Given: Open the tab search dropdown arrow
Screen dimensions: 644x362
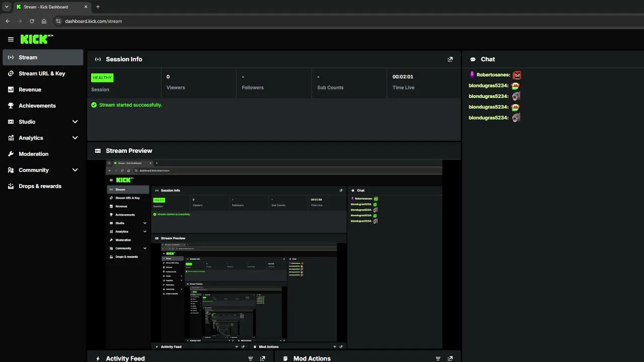Looking at the screenshot, I should (7, 7).
